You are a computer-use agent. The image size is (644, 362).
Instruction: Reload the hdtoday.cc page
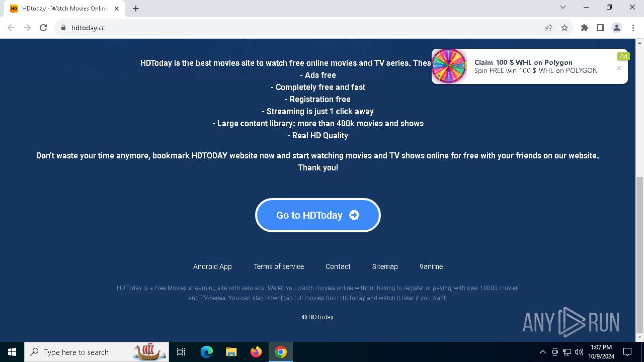tap(43, 28)
